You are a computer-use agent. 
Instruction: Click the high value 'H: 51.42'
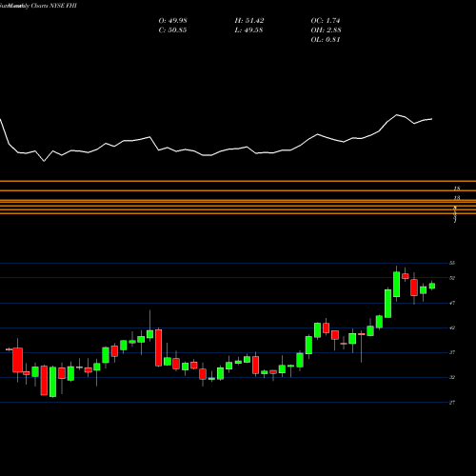tap(249, 21)
